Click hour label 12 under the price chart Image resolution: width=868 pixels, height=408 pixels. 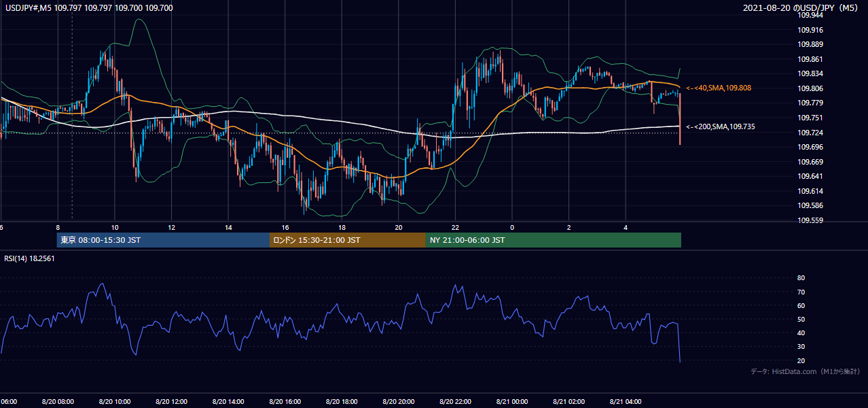click(171, 227)
